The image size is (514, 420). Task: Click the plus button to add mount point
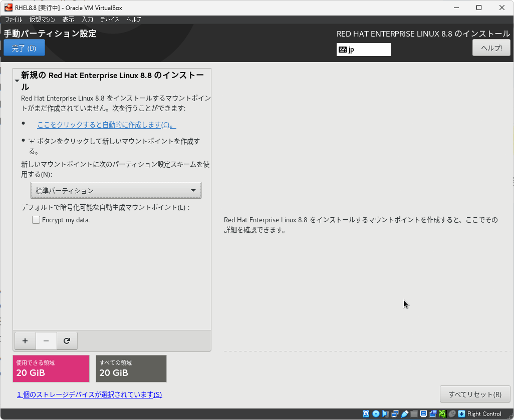pyautogui.click(x=25, y=341)
